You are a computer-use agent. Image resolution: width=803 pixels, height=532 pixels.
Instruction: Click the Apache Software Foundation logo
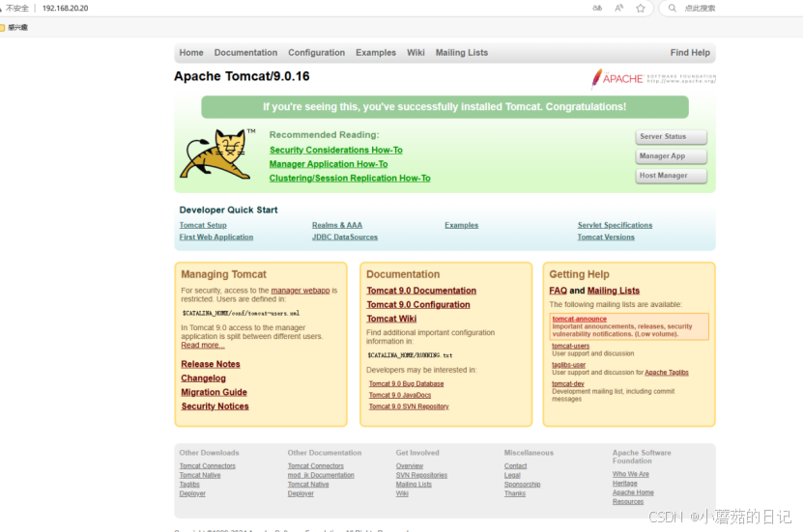653,78
